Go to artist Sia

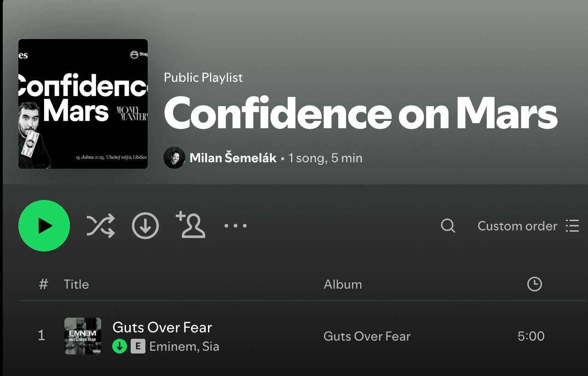pyautogui.click(x=211, y=346)
